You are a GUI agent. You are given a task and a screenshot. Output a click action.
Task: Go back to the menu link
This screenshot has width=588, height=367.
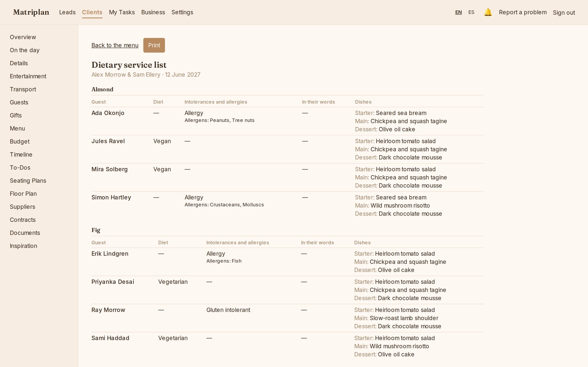(115, 45)
